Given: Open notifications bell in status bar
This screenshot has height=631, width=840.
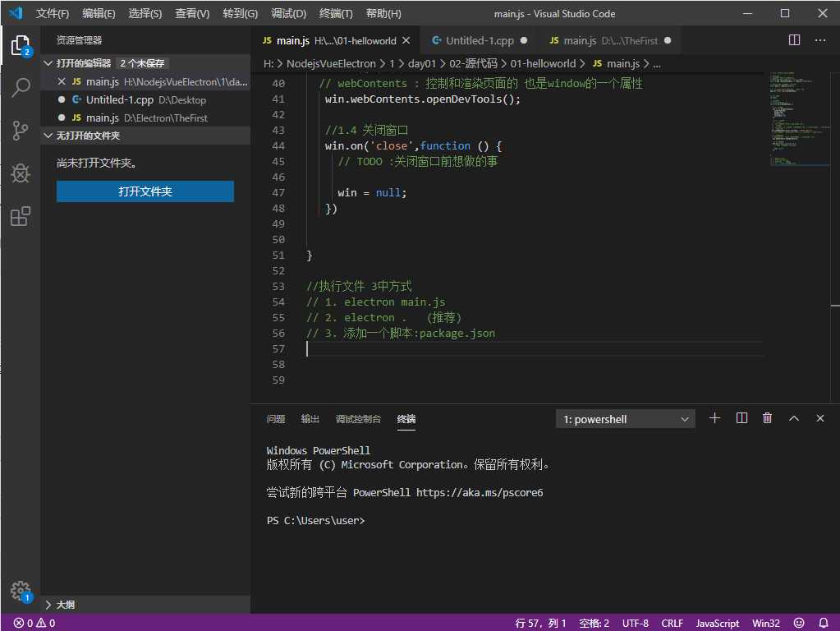Looking at the screenshot, I should coord(823,623).
